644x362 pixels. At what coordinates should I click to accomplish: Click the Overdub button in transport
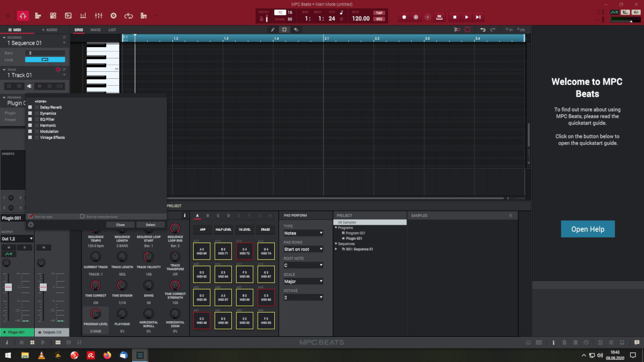pos(416,17)
